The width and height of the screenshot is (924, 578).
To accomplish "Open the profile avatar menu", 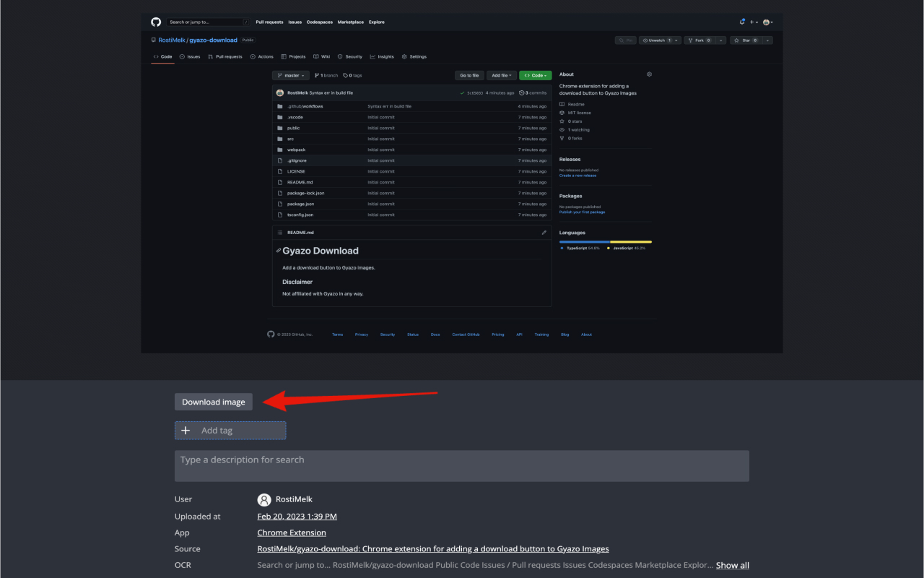I will (765, 22).
